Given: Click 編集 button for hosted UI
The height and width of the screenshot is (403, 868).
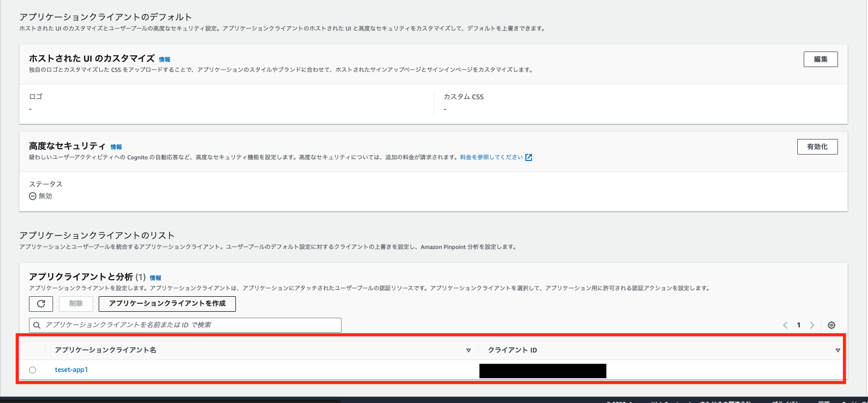Looking at the screenshot, I should [x=820, y=60].
